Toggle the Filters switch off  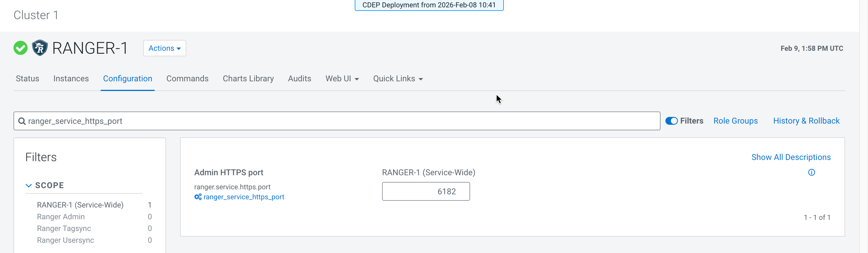(x=671, y=121)
